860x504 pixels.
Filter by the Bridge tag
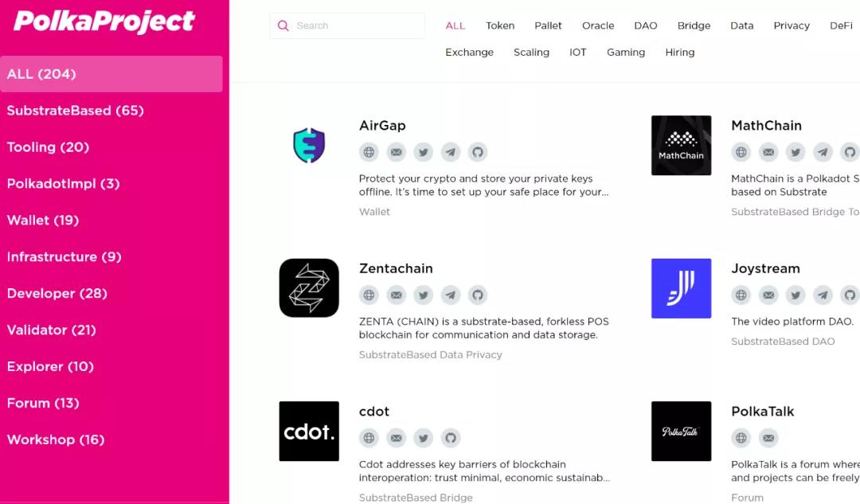[694, 25]
